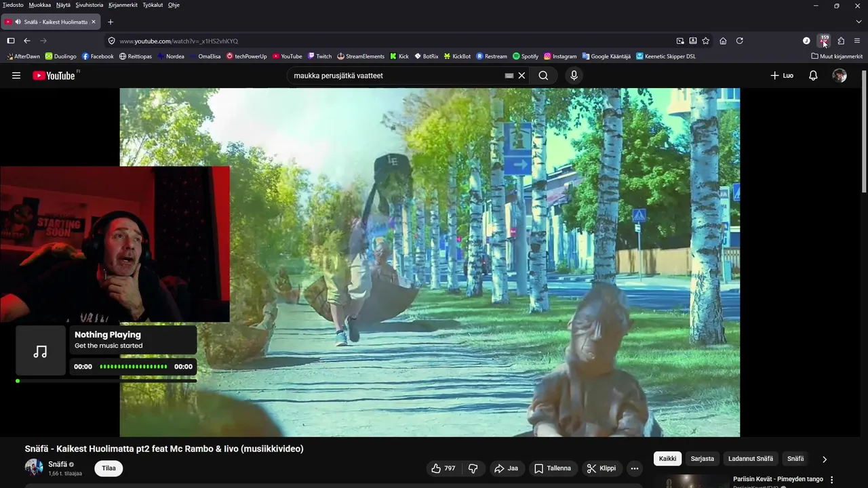Open the Google Kääntäjä bookmark
Viewport: 868px width, 488px height.
[606, 56]
